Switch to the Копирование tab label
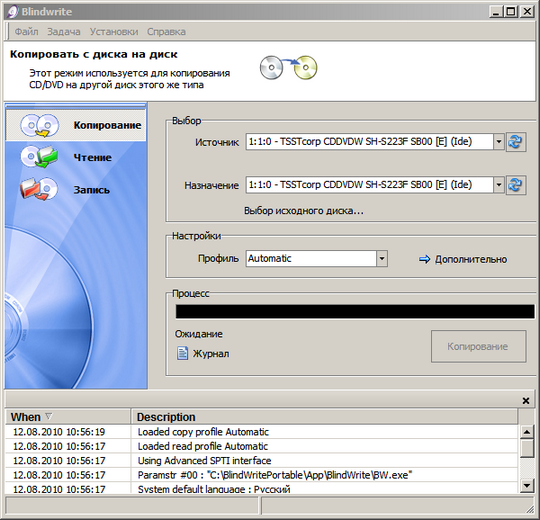Image resolution: width=540 pixels, height=520 pixels. (107, 125)
